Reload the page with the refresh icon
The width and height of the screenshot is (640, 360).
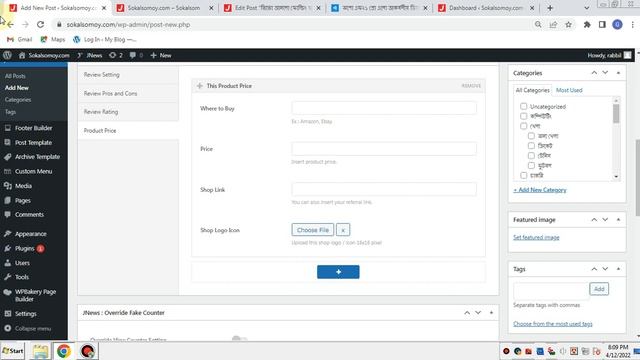[40, 24]
